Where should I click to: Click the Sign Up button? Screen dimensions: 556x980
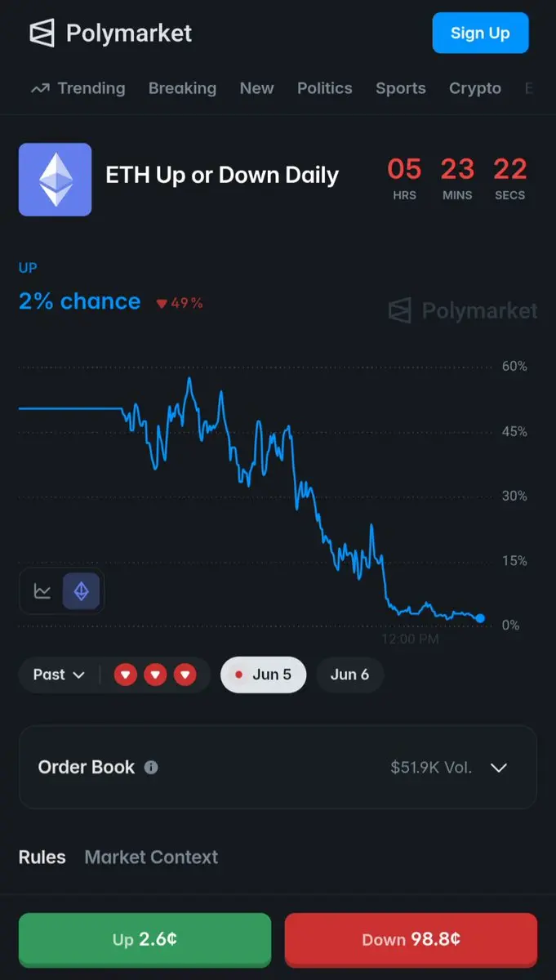480,33
